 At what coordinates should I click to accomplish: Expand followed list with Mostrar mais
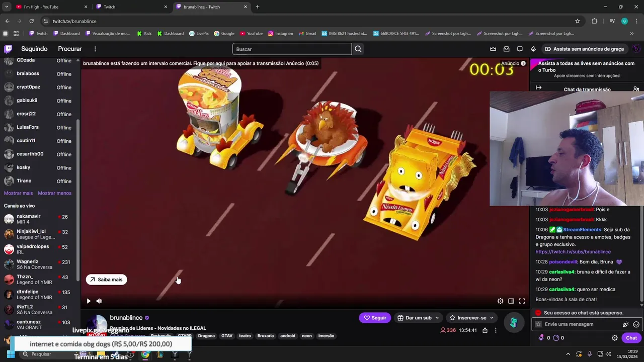click(18, 193)
